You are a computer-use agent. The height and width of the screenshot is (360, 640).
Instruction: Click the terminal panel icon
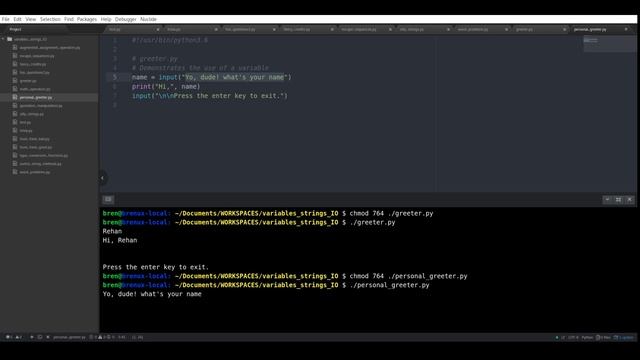click(108, 199)
